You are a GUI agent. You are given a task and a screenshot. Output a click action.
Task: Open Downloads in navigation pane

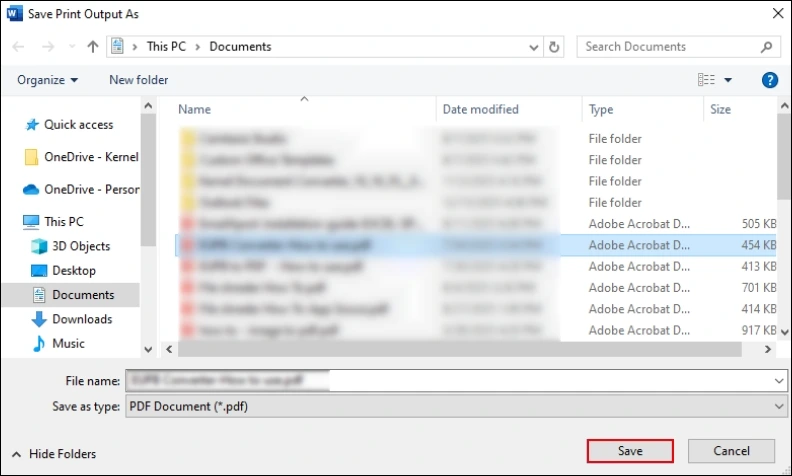82,319
